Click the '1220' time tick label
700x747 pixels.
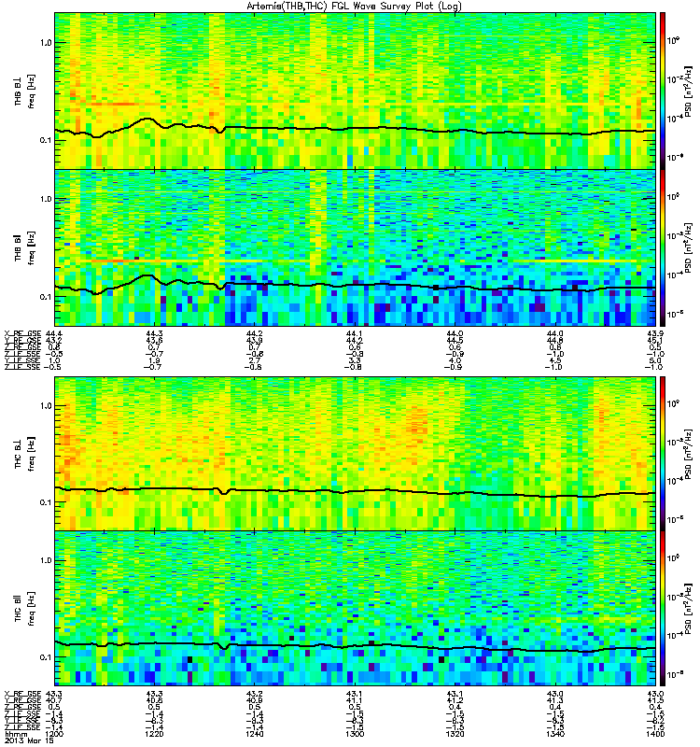[154, 734]
